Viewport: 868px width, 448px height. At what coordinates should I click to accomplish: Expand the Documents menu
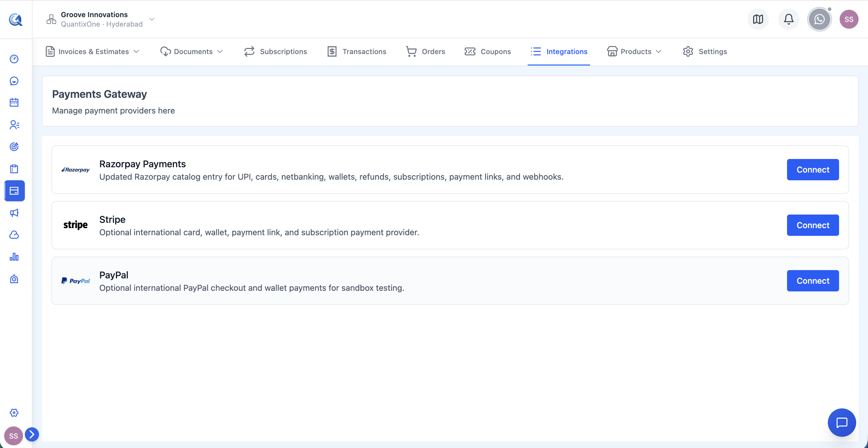click(191, 52)
